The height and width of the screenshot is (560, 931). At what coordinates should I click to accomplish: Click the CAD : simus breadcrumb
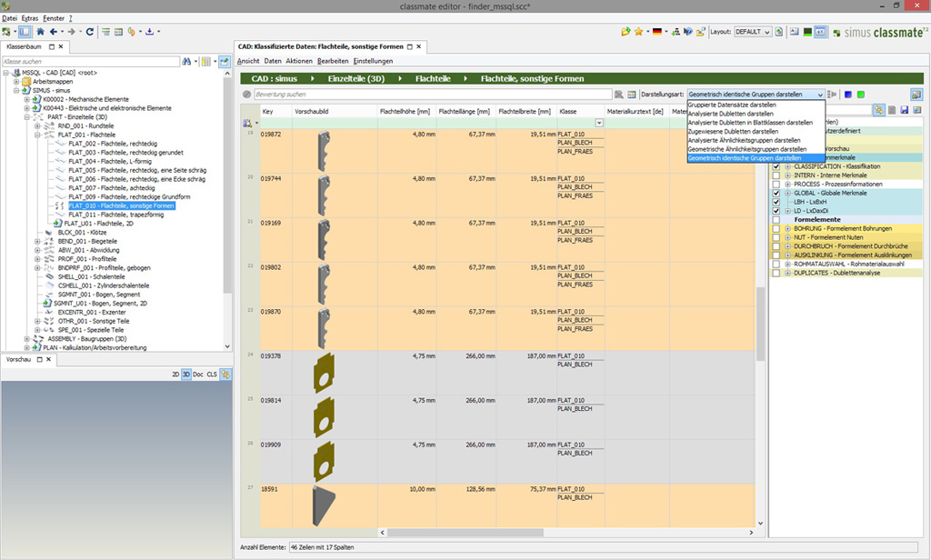[x=274, y=78]
